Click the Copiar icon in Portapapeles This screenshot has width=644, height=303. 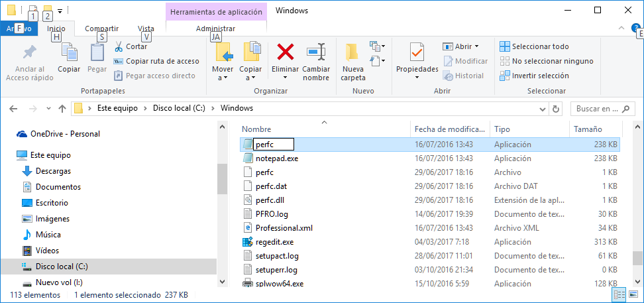69,52
